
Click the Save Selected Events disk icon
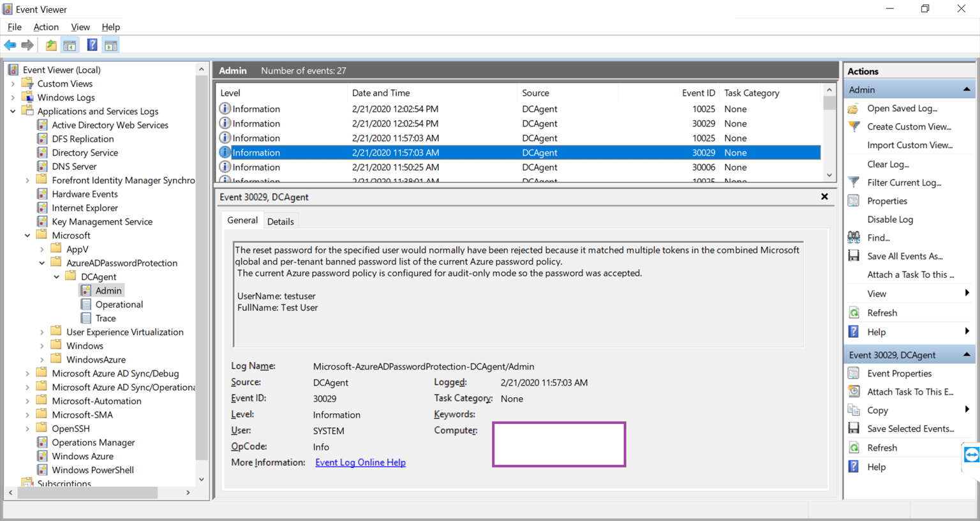pos(854,428)
